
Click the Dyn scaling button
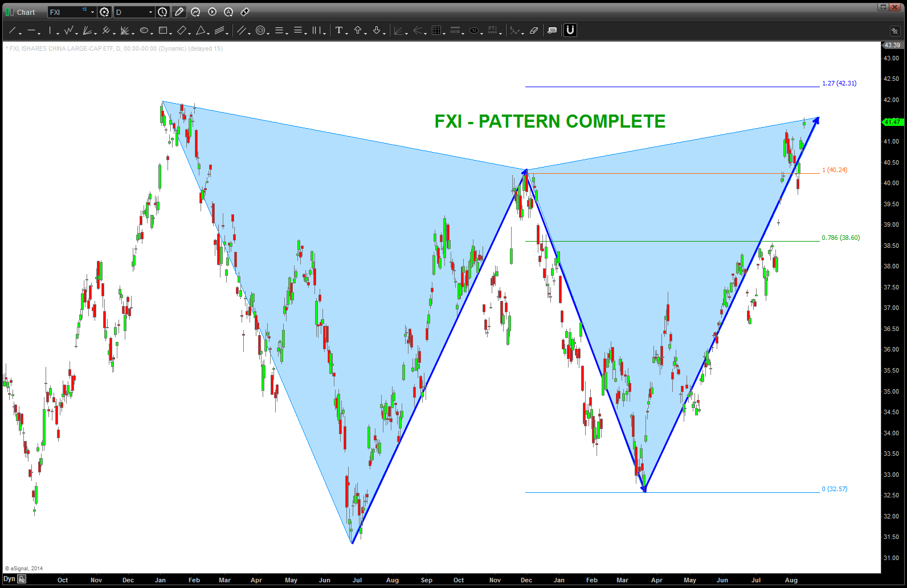[x=9, y=579]
